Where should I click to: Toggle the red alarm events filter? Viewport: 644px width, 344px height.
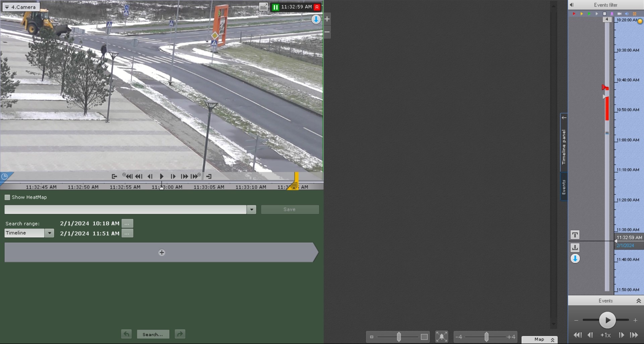tap(574, 14)
